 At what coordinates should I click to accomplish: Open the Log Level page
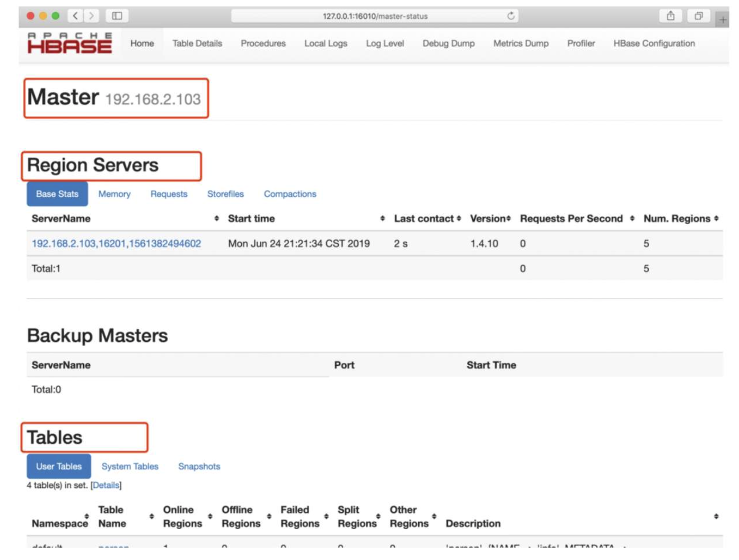click(x=385, y=43)
